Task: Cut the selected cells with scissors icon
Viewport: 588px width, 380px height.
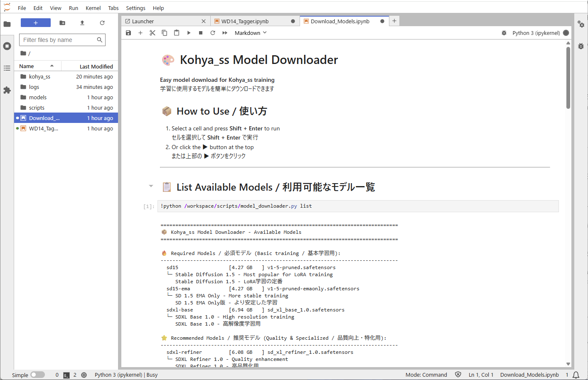Action: coord(152,33)
